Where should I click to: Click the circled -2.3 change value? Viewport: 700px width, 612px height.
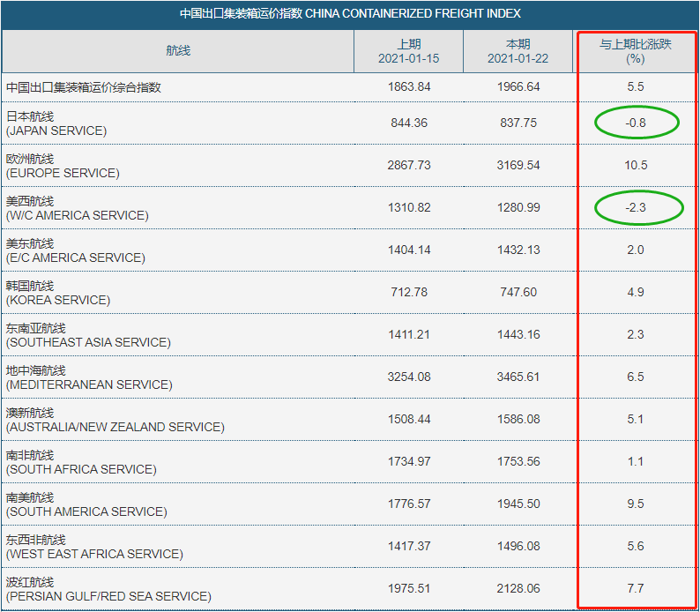(x=635, y=207)
